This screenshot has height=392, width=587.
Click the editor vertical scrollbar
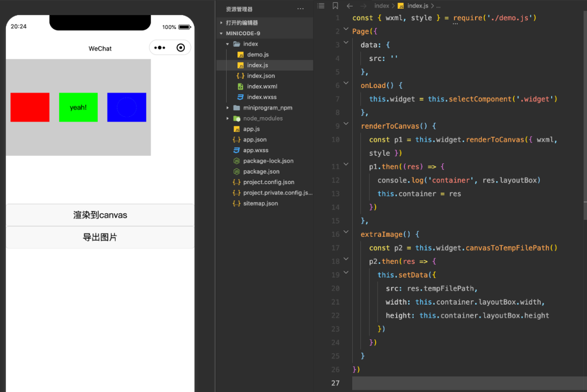point(585,115)
